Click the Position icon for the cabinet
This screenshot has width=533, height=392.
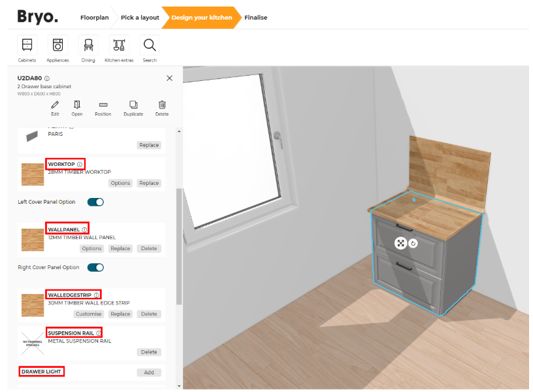pos(103,106)
